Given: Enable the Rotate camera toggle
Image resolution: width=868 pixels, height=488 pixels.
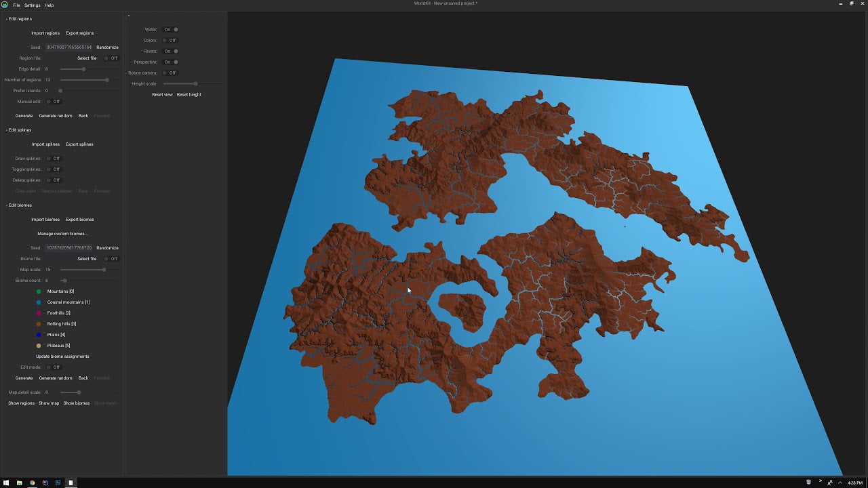Looking at the screenshot, I should 169,73.
